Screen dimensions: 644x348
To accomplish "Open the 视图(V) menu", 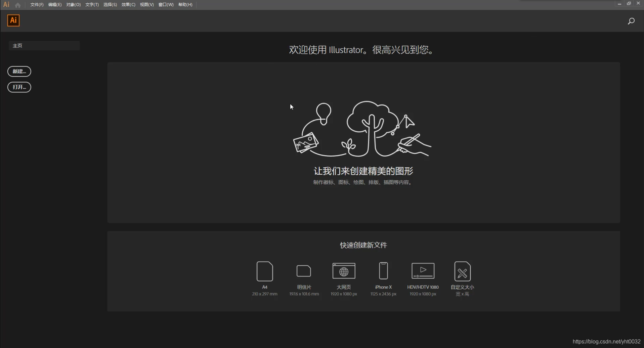I will [147, 5].
